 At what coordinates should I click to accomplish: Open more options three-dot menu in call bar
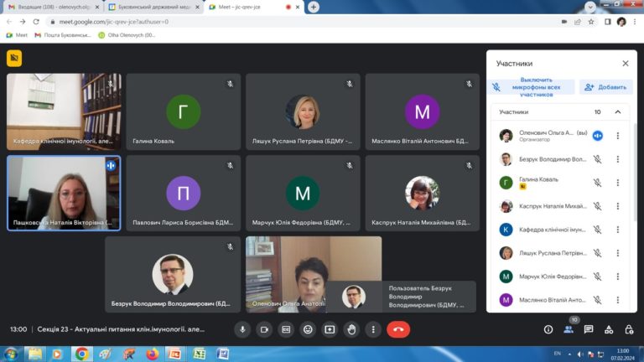click(x=373, y=329)
